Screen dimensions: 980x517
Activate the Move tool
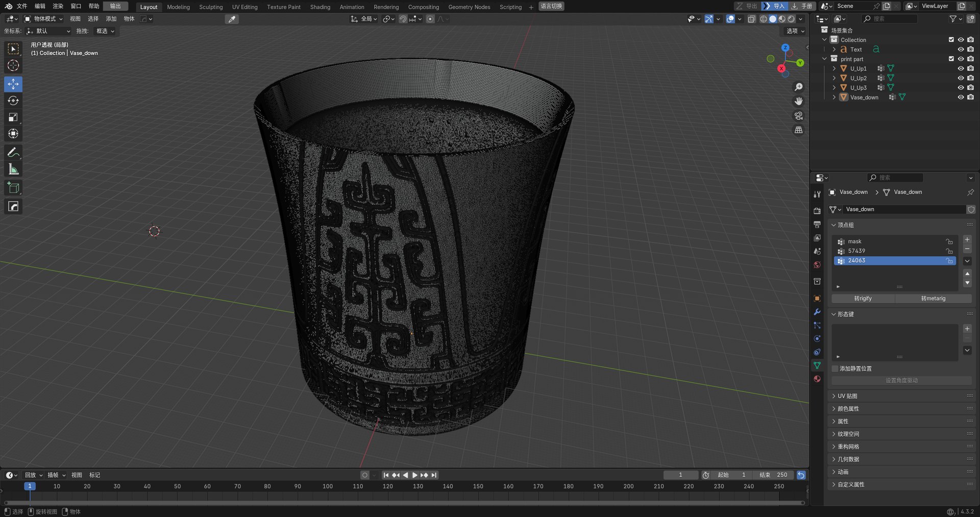pyautogui.click(x=13, y=84)
